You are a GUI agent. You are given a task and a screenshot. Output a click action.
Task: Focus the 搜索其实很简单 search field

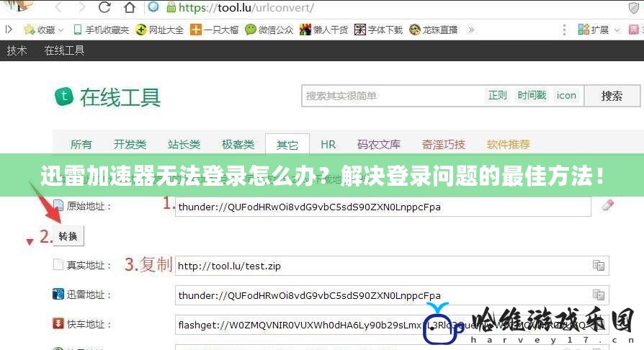click(x=392, y=96)
